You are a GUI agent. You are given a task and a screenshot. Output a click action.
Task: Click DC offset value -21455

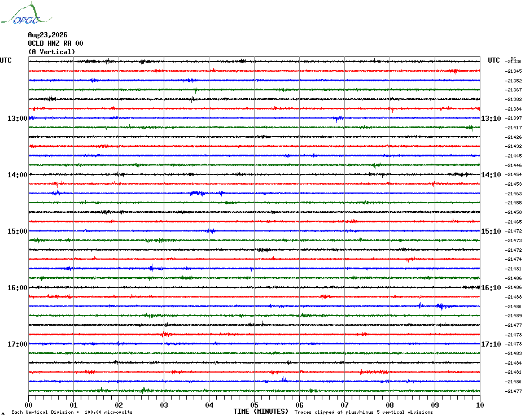[513, 203]
